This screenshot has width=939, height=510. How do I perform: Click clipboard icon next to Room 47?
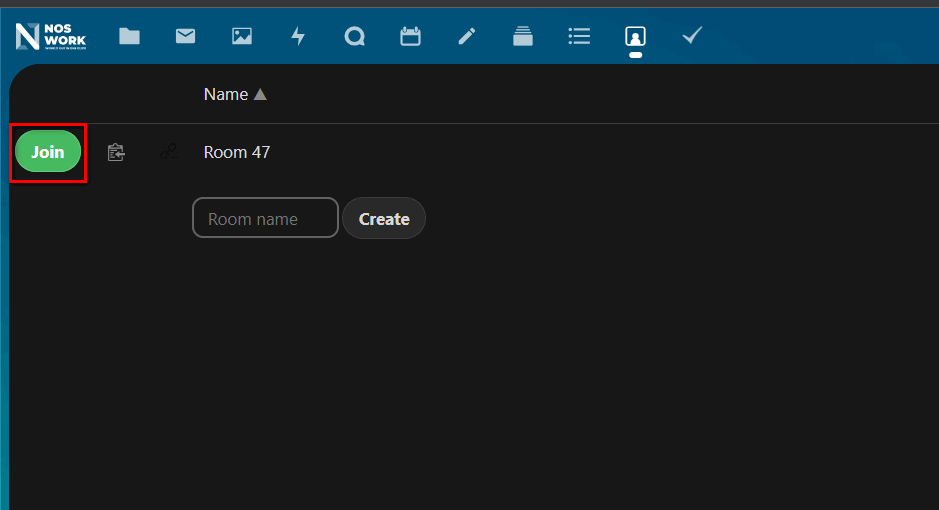tap(116, 153)
